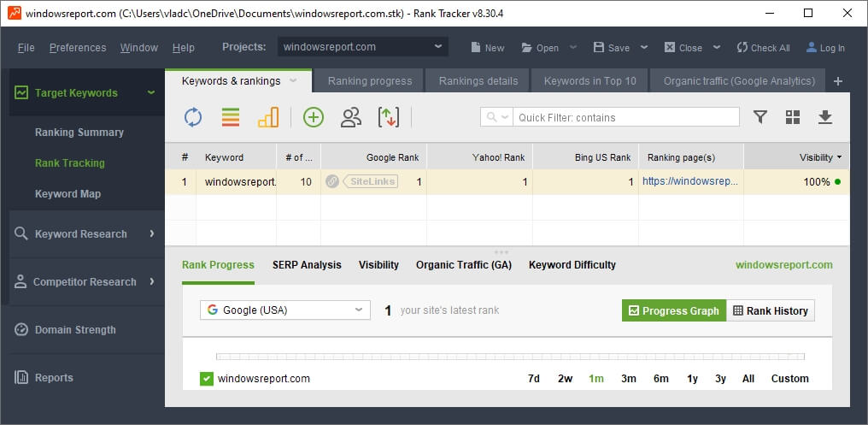Click the SiteLinks link icon in row

(x=332, y=181)
